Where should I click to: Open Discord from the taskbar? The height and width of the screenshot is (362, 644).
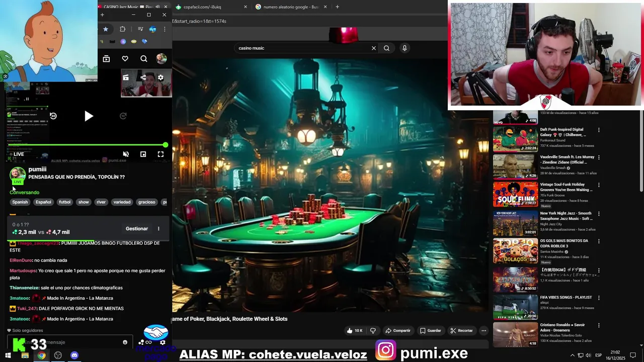[x=74, y=355]
